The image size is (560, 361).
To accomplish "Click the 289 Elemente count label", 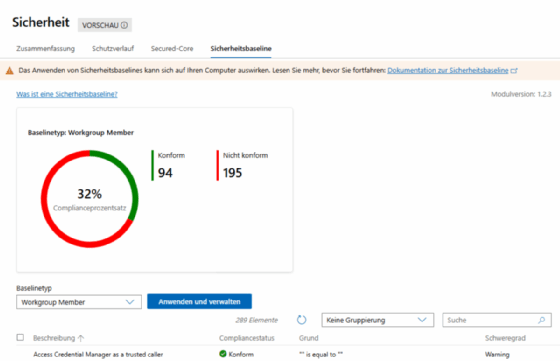I will [256, 320].
